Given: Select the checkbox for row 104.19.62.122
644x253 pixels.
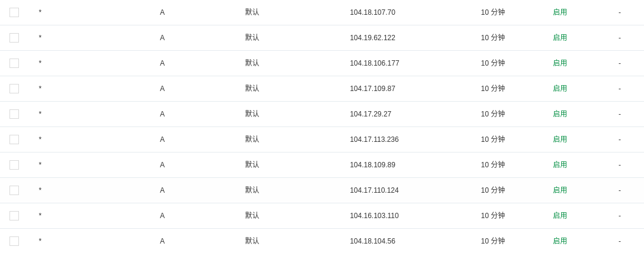Looking at the screenshot, I should [x=14, y=38].
